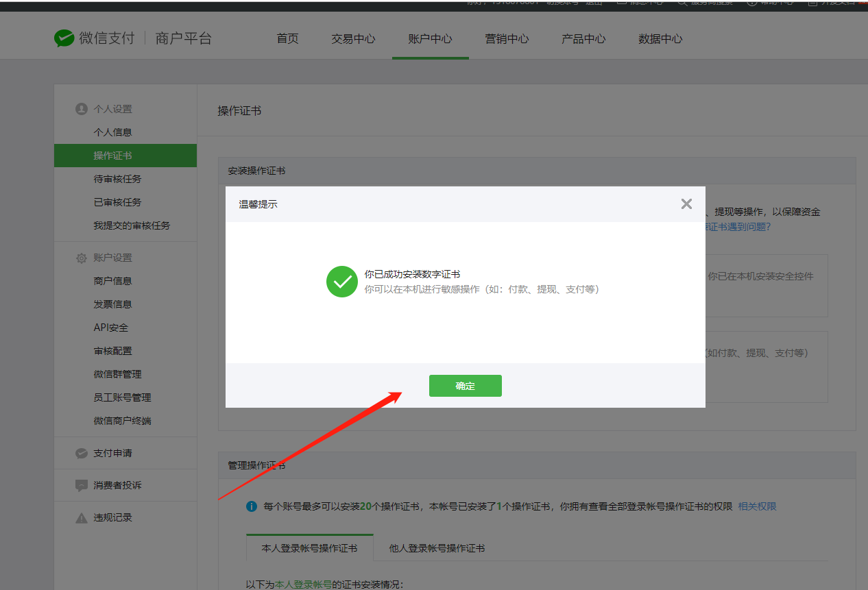Click the WeChat Pay logo icon
Screen dimensions: 868x590
click(64, 38)
